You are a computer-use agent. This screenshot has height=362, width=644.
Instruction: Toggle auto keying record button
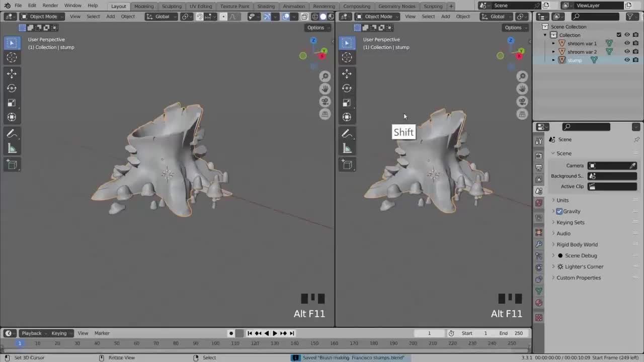[x=231, y=333]
